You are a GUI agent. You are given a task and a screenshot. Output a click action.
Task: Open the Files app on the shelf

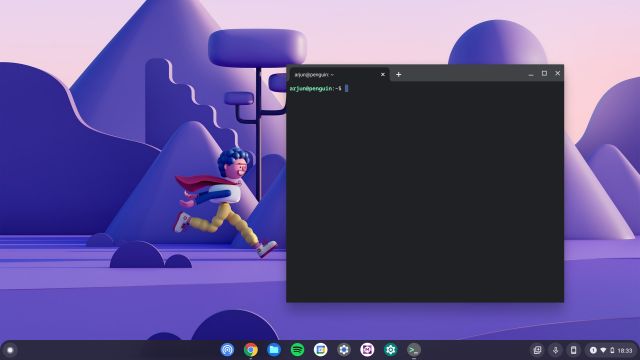tap(274, 350)
